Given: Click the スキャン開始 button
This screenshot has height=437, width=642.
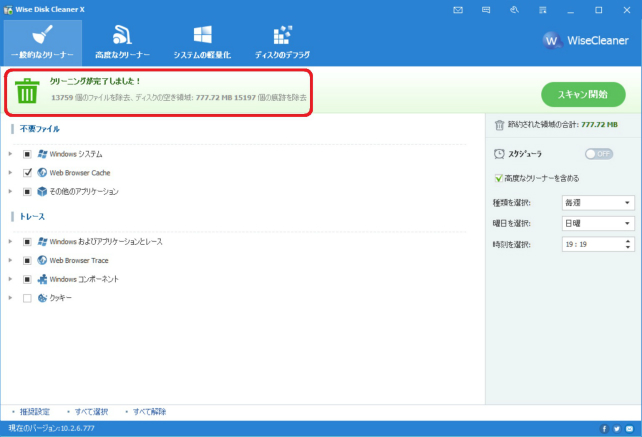Looking at the screenshot, I should click(x=583, y=95).
